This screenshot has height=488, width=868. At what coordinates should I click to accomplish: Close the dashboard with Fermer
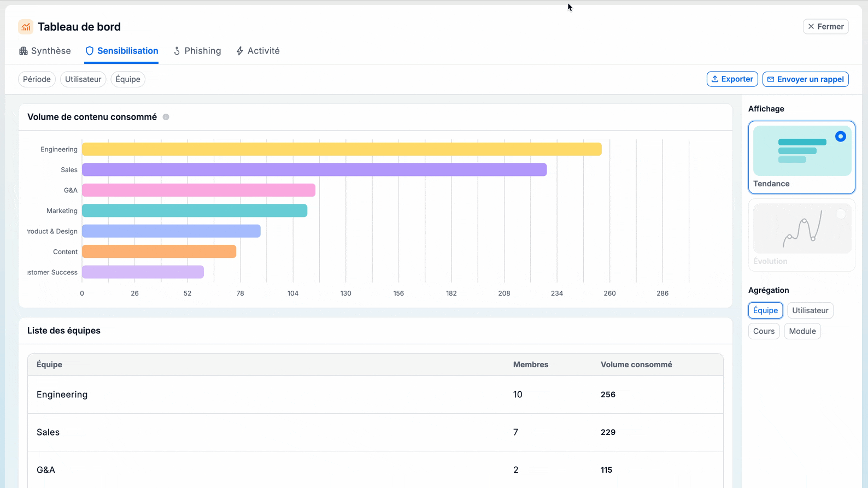(x=825, y=26)
